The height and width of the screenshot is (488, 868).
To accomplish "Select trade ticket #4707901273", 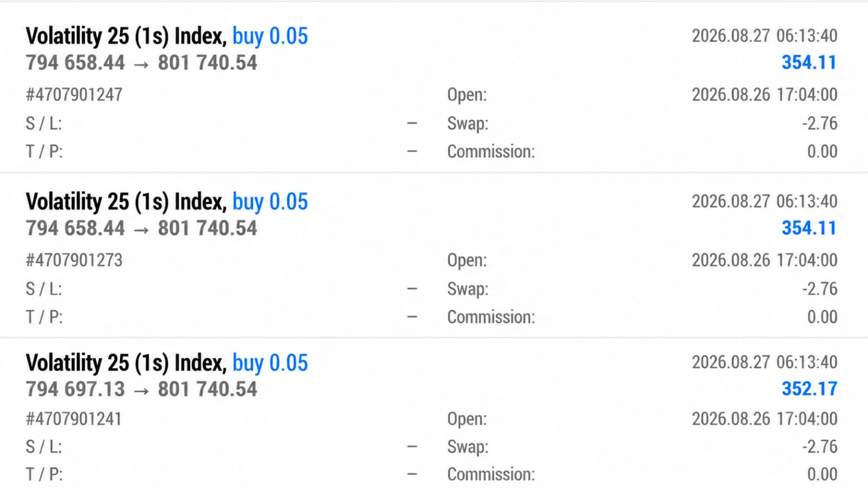I will coord(74,260).
